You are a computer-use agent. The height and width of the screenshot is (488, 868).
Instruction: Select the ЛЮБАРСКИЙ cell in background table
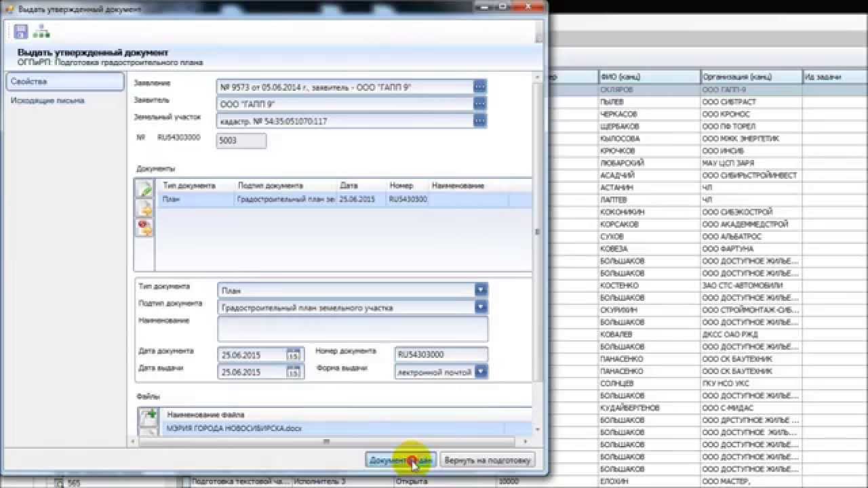point(649,163)
